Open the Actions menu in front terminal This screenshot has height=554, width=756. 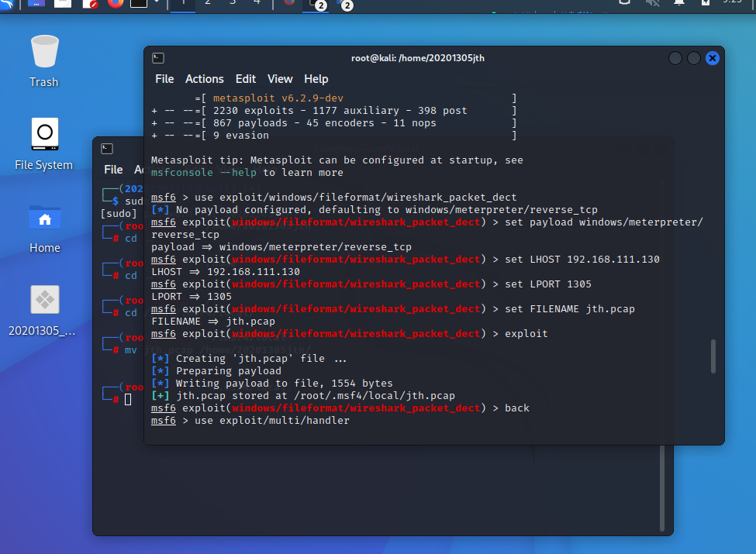tap(205, 79)
